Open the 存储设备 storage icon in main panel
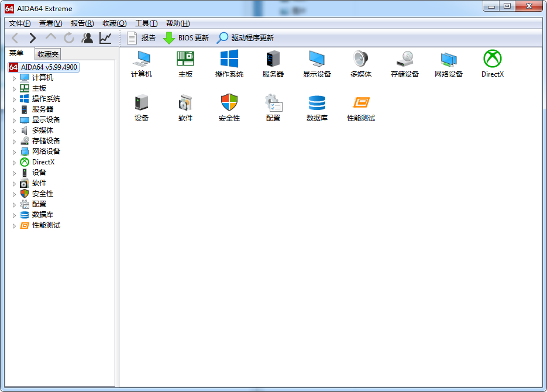Screen dimensions: 547x392 (405, 64)
